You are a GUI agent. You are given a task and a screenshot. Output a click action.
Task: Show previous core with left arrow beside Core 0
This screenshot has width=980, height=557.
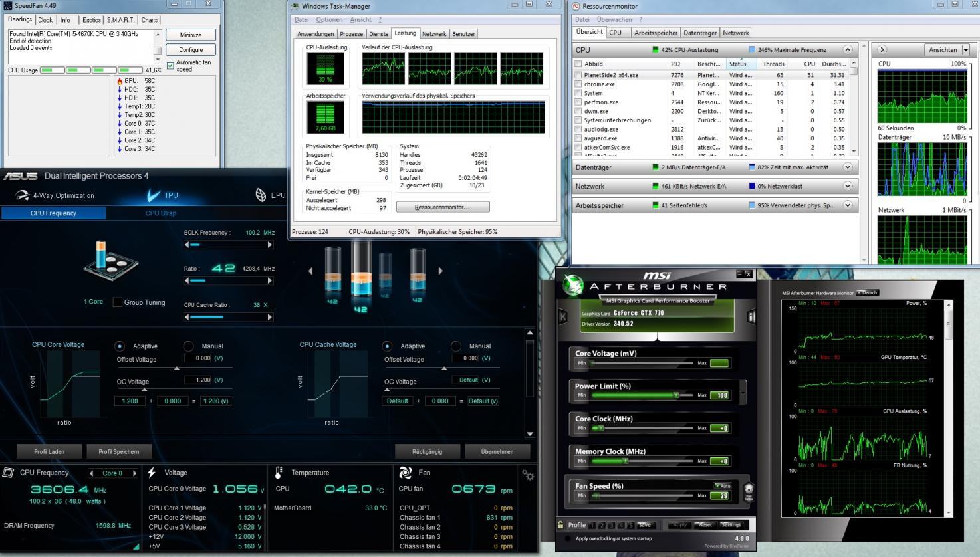tap(92, 473)
